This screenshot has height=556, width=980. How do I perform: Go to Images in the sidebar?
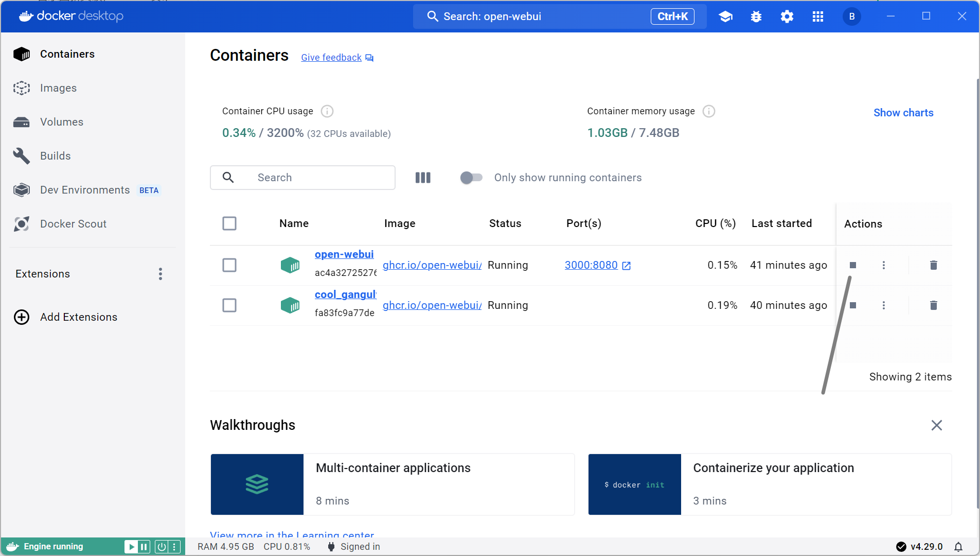coord(93,88)
